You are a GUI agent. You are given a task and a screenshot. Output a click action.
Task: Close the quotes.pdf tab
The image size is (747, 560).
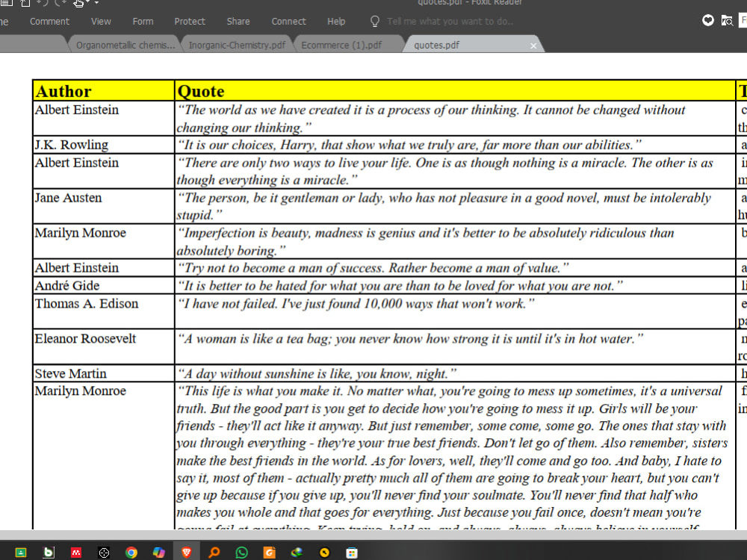[533, 46]
